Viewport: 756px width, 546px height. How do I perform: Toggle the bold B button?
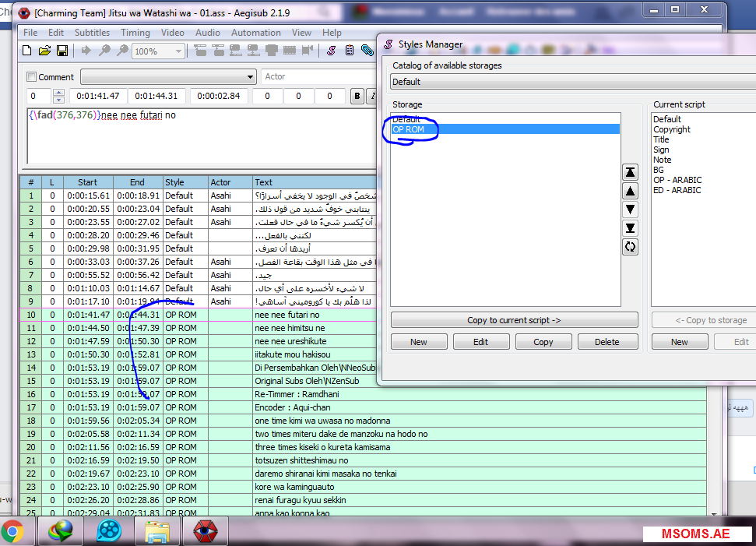(x=357, y=96)
